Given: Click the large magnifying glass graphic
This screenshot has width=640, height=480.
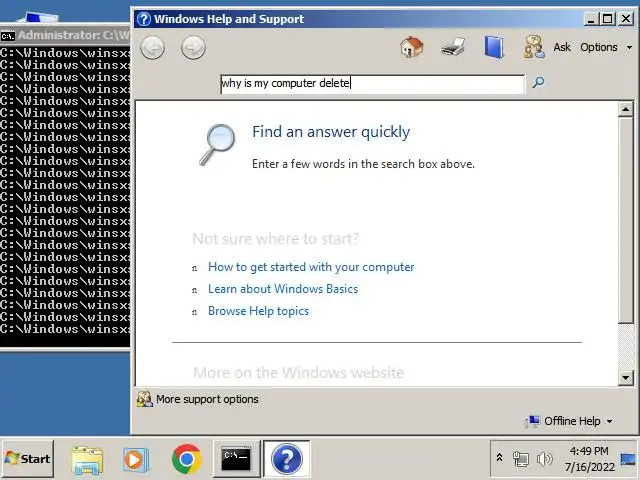Looking at the screenshot, I should (218, 145).
